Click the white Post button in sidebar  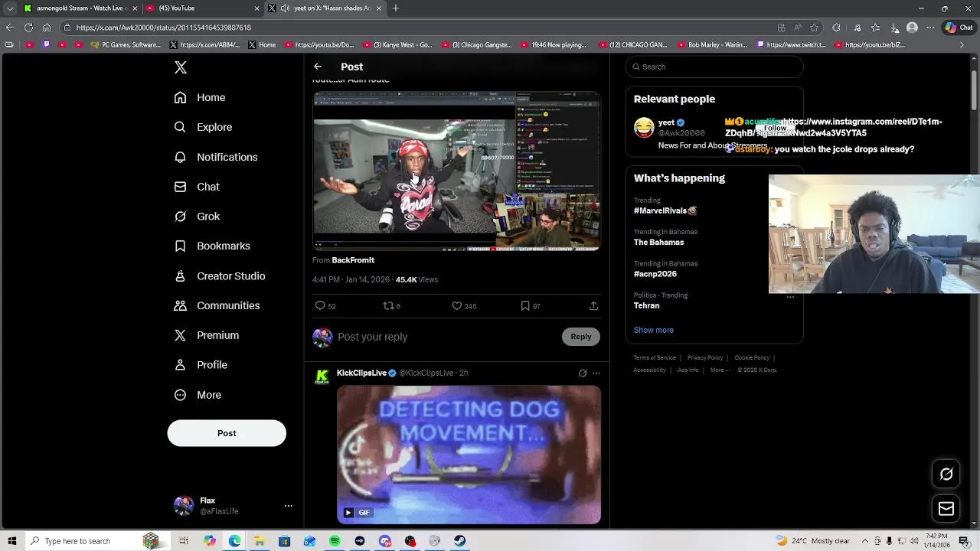[x=227, y=433]
